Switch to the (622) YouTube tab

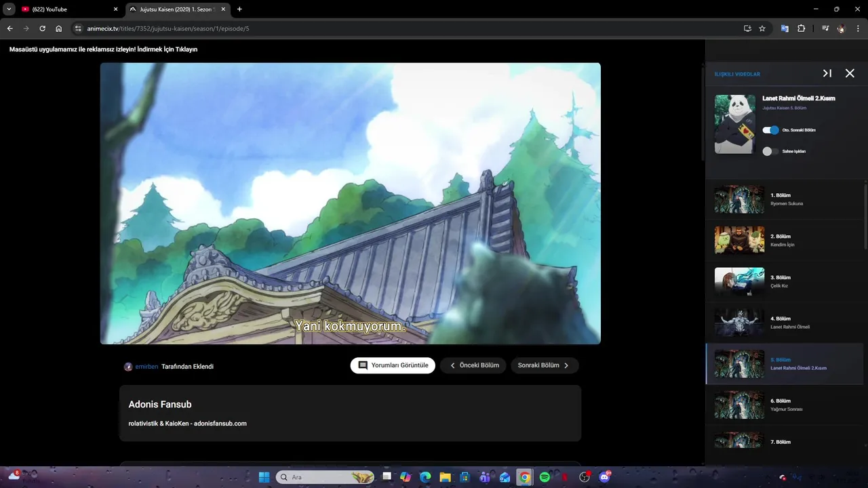click(70, 9)
